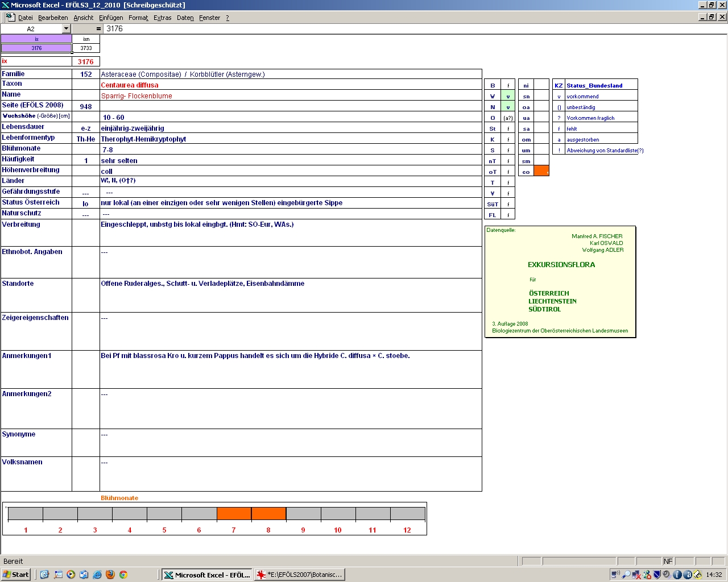Launch Firefox from the quick launch bar
Viewport: 728px width, 582px height.
coord(110,575)
